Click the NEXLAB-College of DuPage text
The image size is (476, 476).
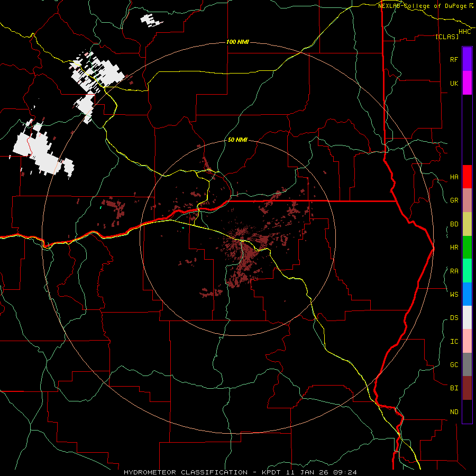tap(423, 6)
